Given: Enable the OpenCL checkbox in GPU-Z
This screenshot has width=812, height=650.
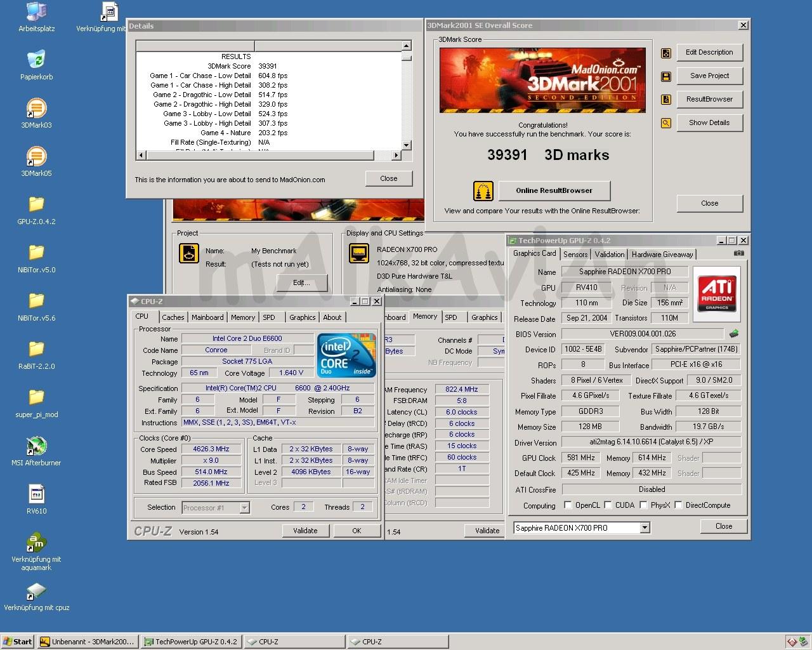Looking at the screenshot, I should [568, 505].
